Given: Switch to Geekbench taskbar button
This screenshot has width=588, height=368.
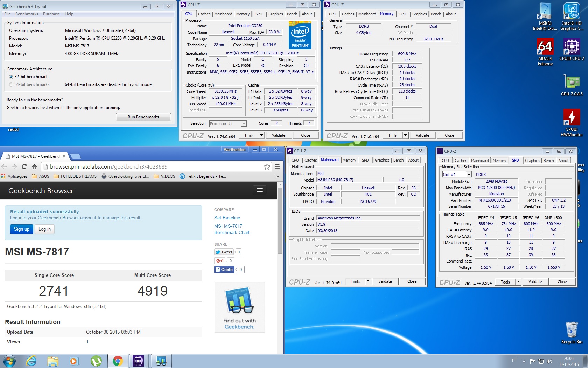Looking at the screenshot, I should coord(161,361).
